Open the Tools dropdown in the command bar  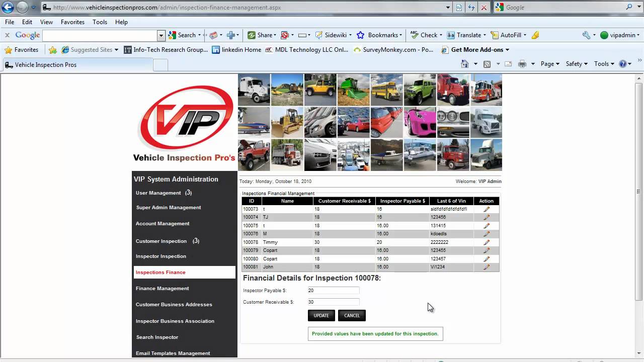click(604, 64)
